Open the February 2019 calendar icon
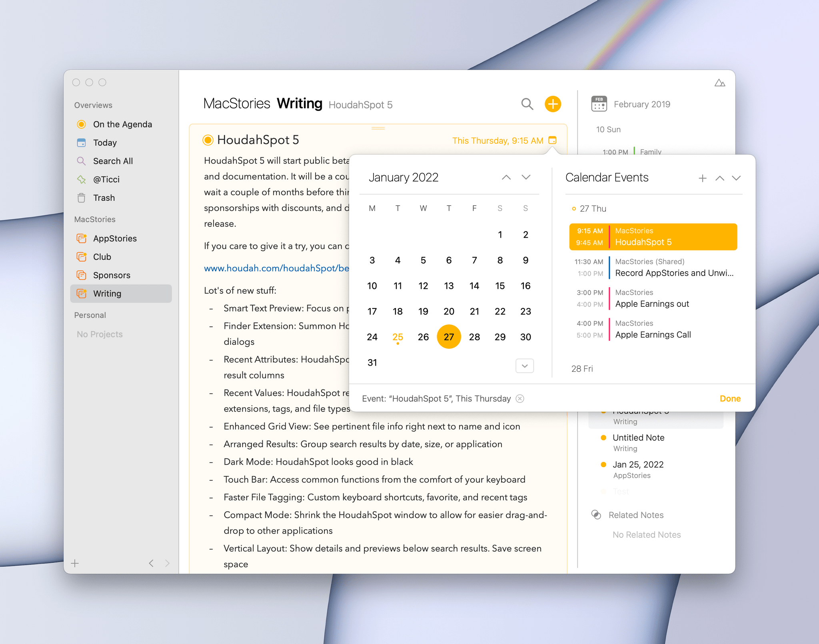The image size is (819, 644). 599,104
